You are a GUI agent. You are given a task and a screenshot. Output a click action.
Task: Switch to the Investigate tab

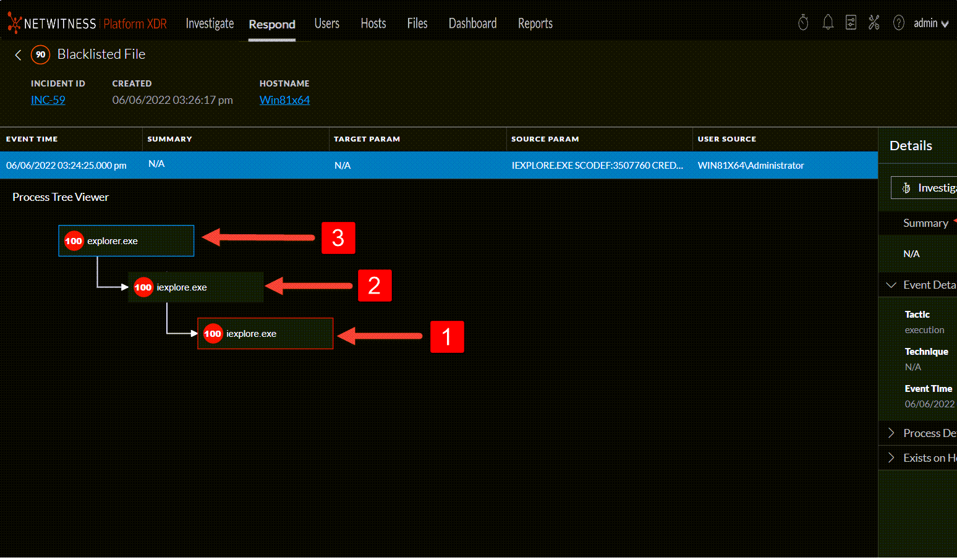210,23
